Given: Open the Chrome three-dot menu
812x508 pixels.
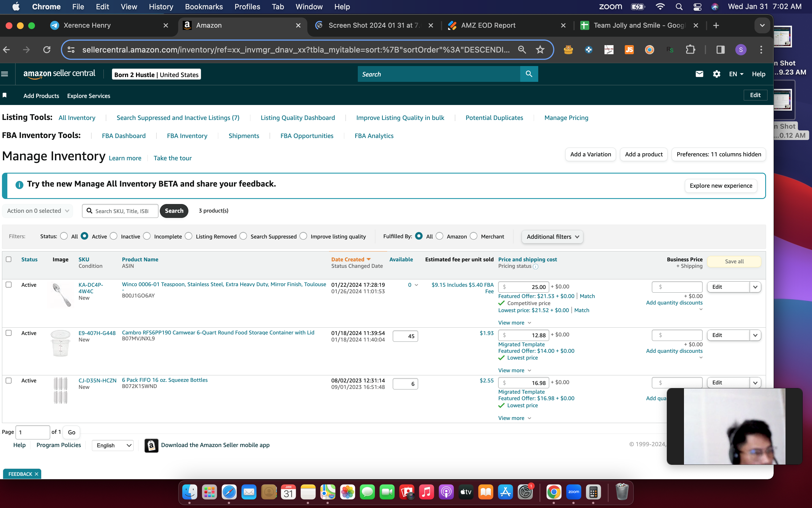Looking at the screenshot, I should (761, 50).
